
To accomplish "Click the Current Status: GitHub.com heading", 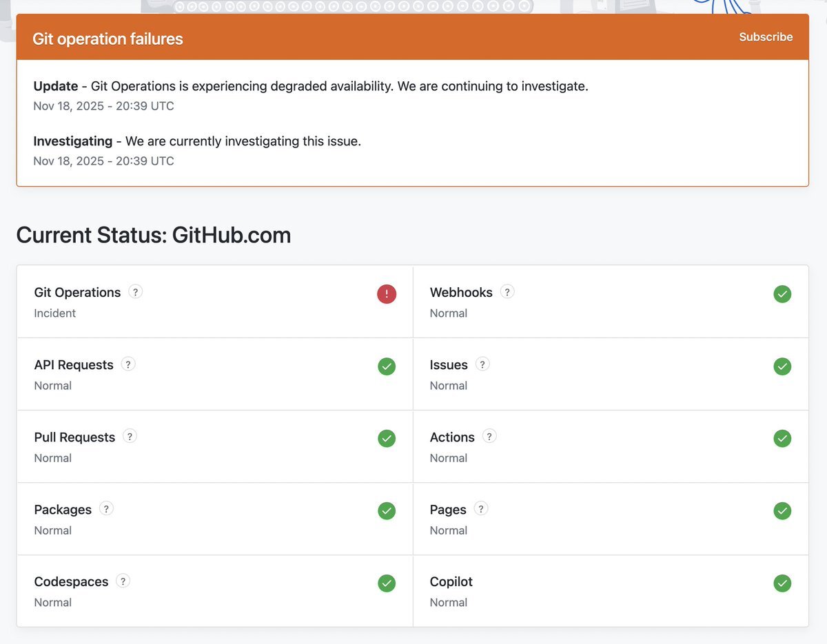I will (153, 235).
